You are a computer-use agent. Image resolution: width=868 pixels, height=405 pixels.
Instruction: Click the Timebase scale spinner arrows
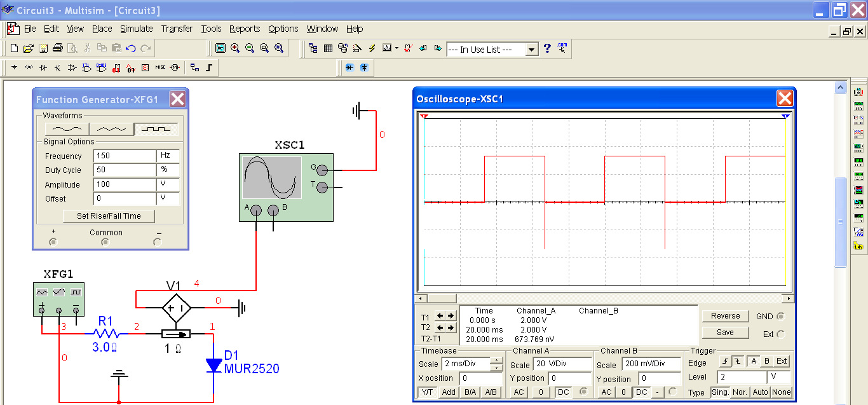(497, 365)
